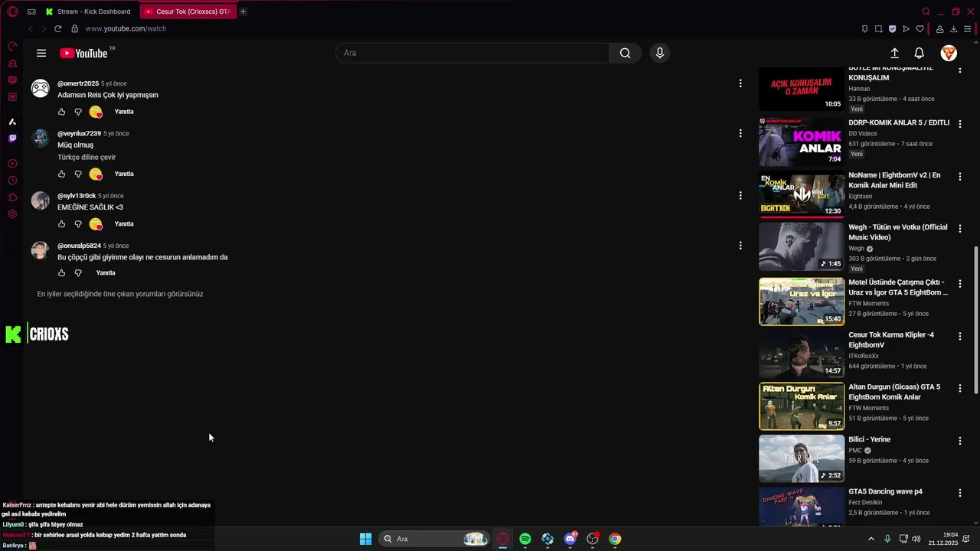Like the comment by @veynlux7239

[x=62, y=174]
